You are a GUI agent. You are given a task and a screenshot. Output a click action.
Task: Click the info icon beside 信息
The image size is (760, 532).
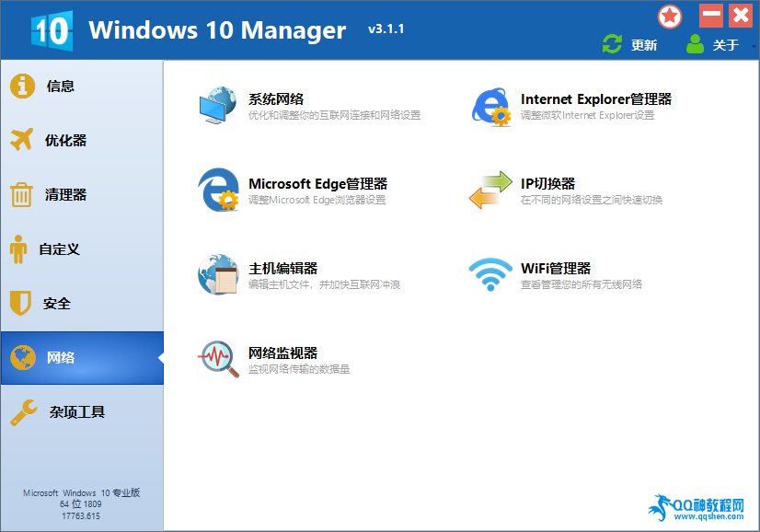(22, 87)
